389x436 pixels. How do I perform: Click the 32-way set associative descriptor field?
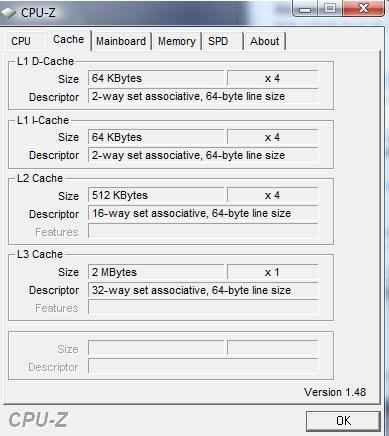(x=203, y=290)
